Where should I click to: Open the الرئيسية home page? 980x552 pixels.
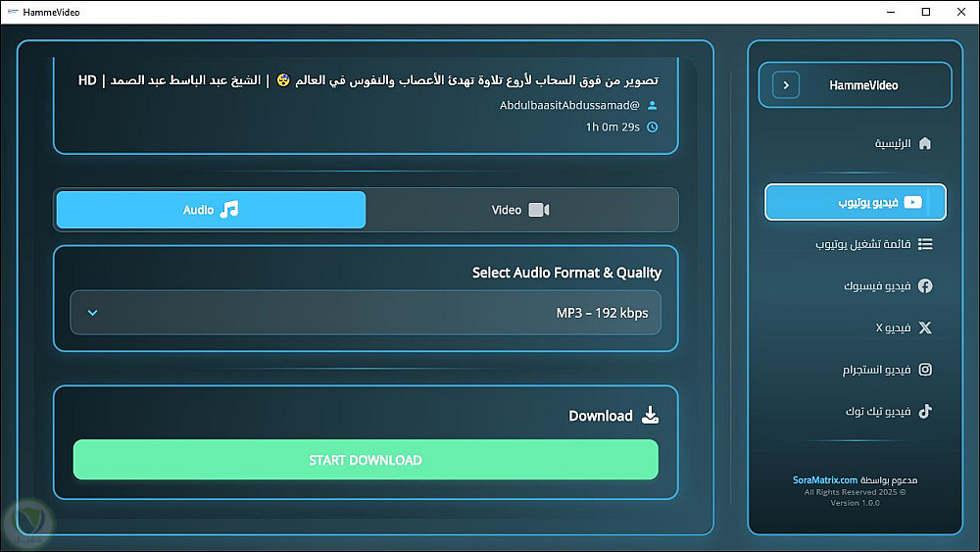(903, 143)
